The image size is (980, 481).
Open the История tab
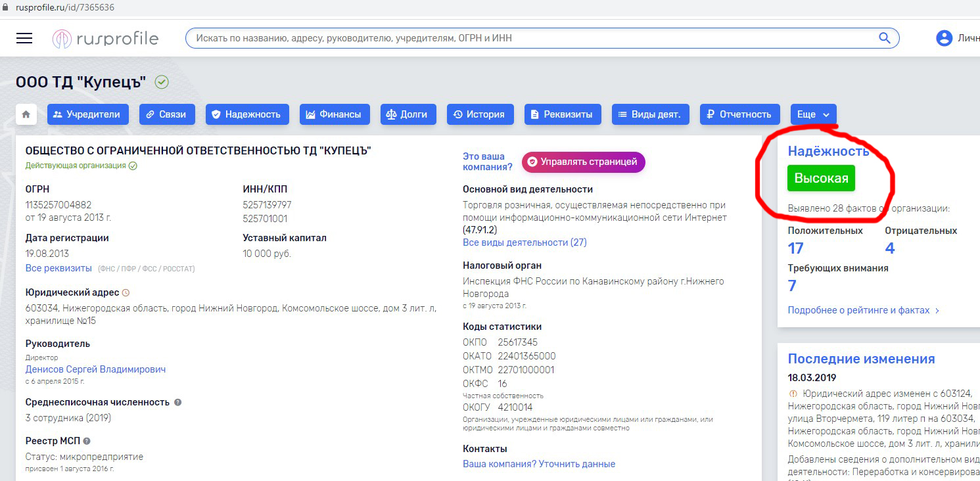[480, 114]
